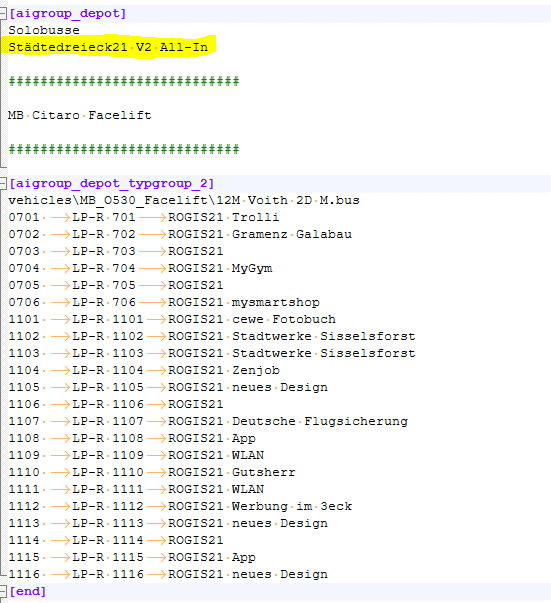This screenshot has height=603, width=551.
Task: Click the first row of hash separator characters
Action: 124,81
